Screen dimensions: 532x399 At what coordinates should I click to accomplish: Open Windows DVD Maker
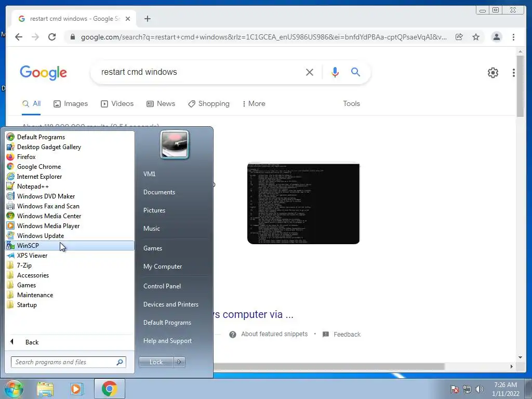70,196
